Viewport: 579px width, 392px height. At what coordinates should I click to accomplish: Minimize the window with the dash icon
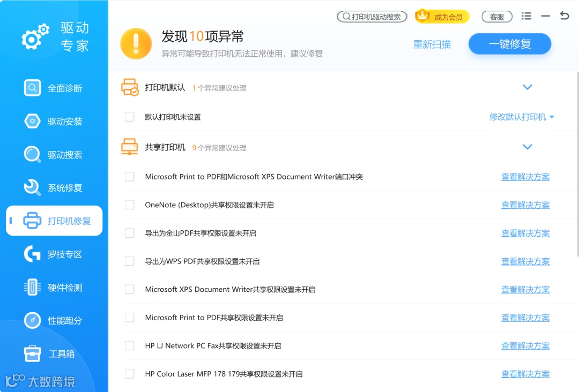545,16
